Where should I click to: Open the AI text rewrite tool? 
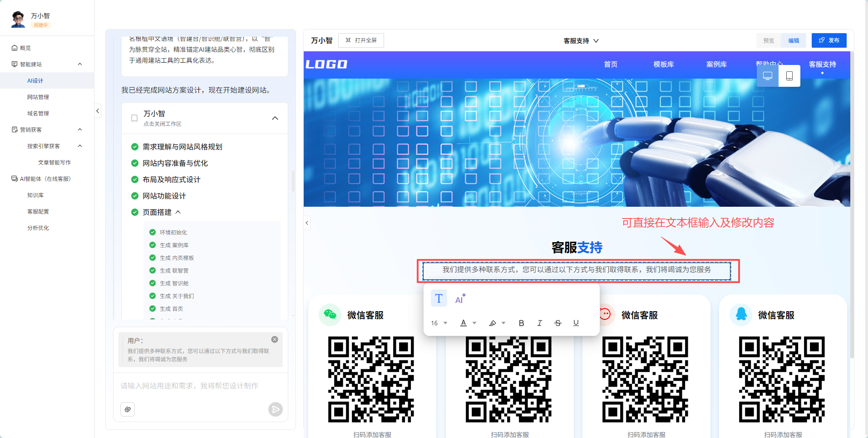(460, 299)
